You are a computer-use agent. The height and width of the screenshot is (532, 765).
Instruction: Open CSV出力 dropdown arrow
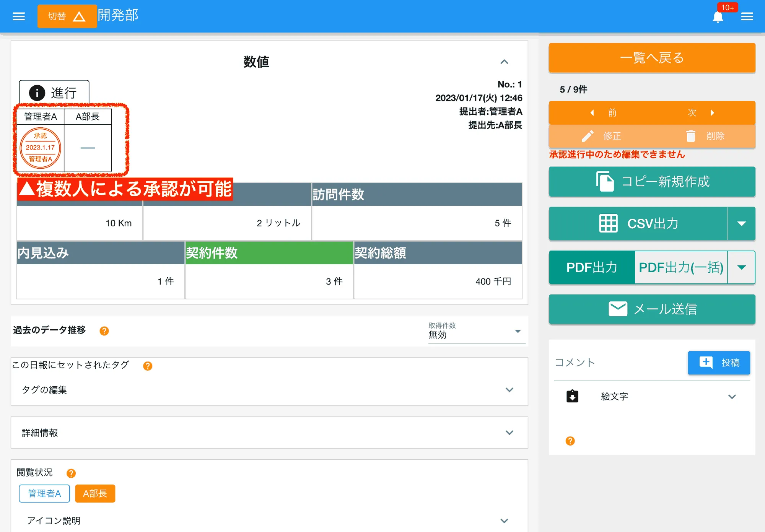tap(741, 224)
